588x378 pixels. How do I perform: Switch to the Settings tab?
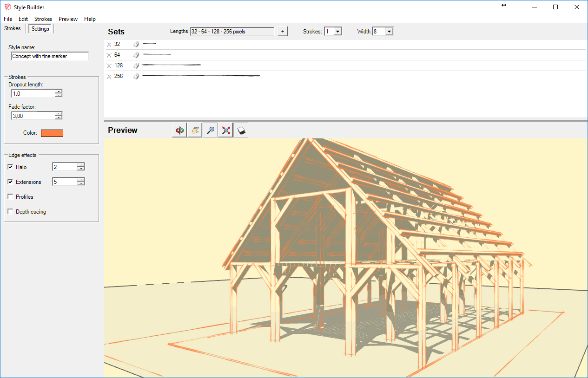(40, 29)
